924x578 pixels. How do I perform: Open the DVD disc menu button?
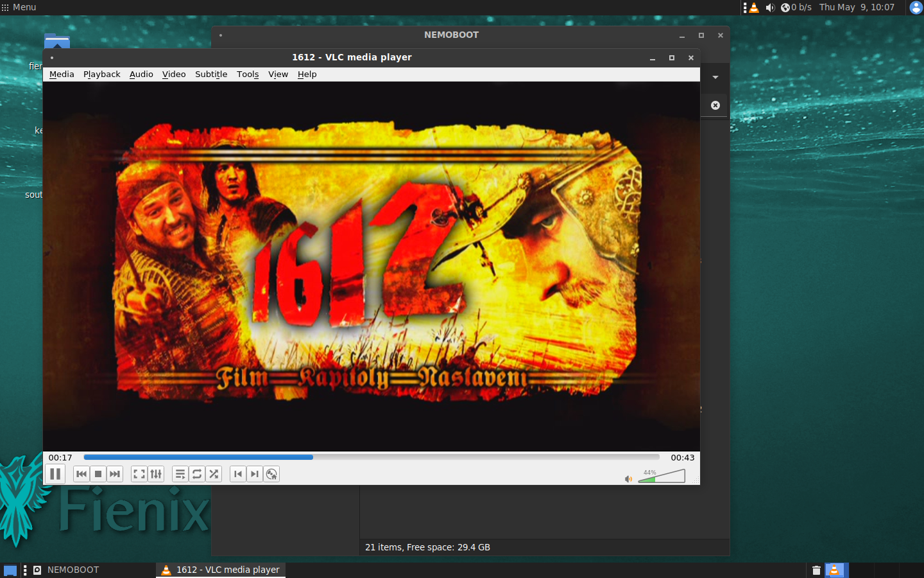271,474
